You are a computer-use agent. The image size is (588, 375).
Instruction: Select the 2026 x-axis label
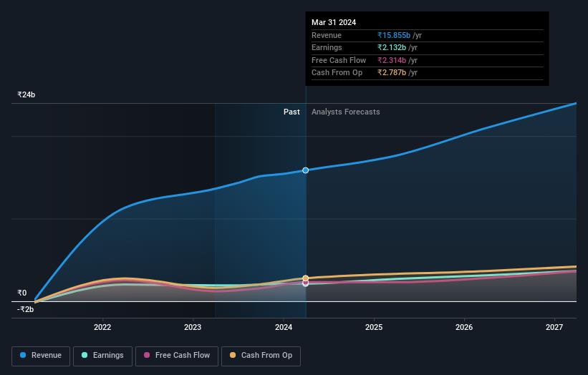click(x=464, y=328)
